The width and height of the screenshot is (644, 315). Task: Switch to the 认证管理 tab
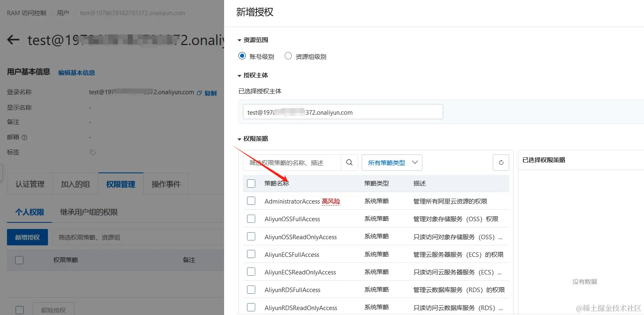click(30, 184)
